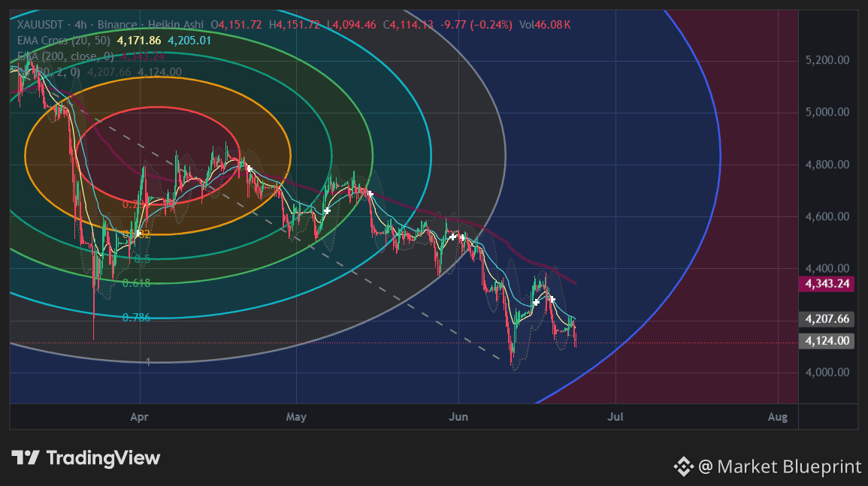Click the C4,114.13 close price readout

click(x=409, y=25)
